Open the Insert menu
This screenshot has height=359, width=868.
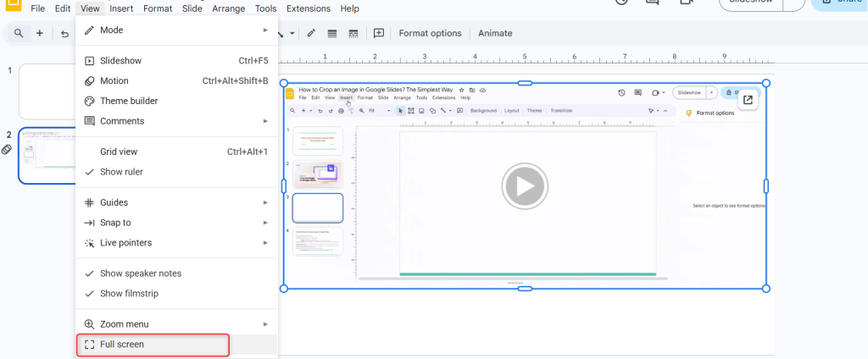pyautogui.click(x=121, y=8)
